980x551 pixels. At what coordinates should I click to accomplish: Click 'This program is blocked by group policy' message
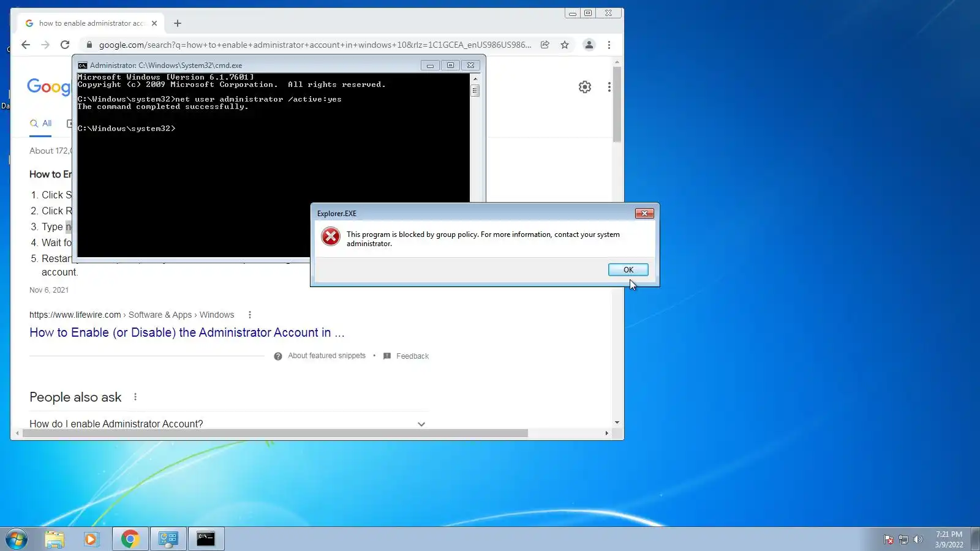pos(483,239)
